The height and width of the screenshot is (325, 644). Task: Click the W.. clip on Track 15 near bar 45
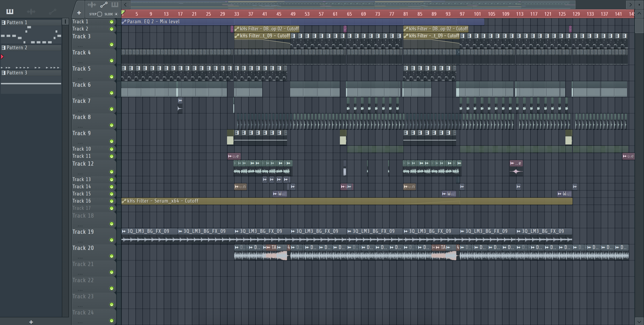pyautogui.click(x=279, y=194)
